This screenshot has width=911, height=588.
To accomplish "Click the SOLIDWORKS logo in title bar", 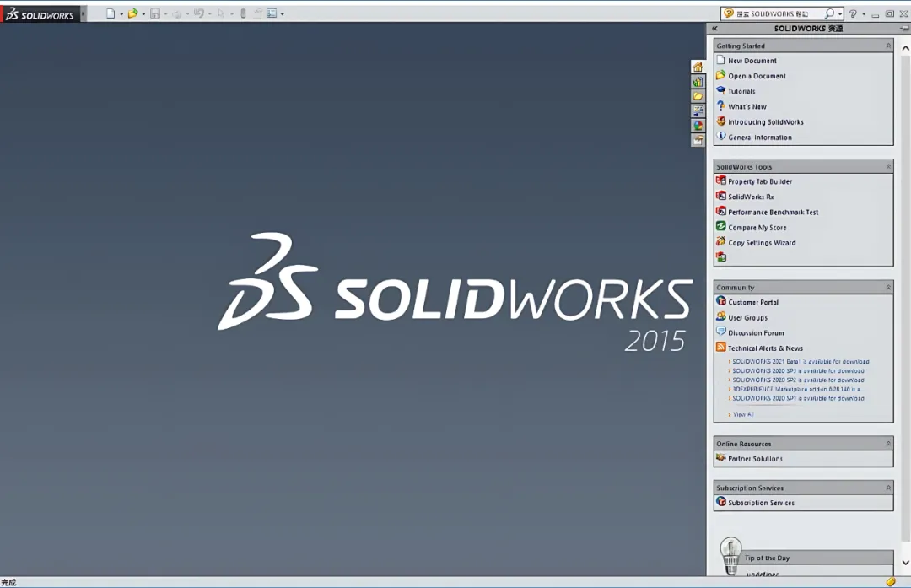I will pyautogui.click(x=40, y=14).
